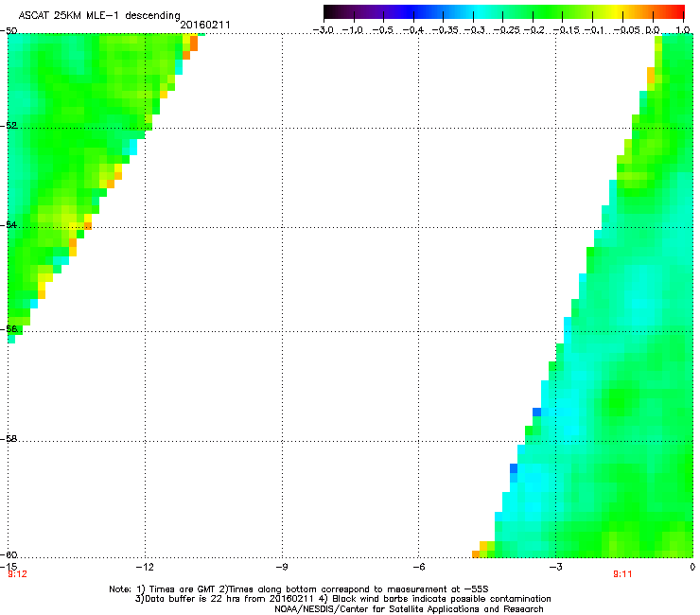Click the note line 'Times are GMT'

pos(299,589)
